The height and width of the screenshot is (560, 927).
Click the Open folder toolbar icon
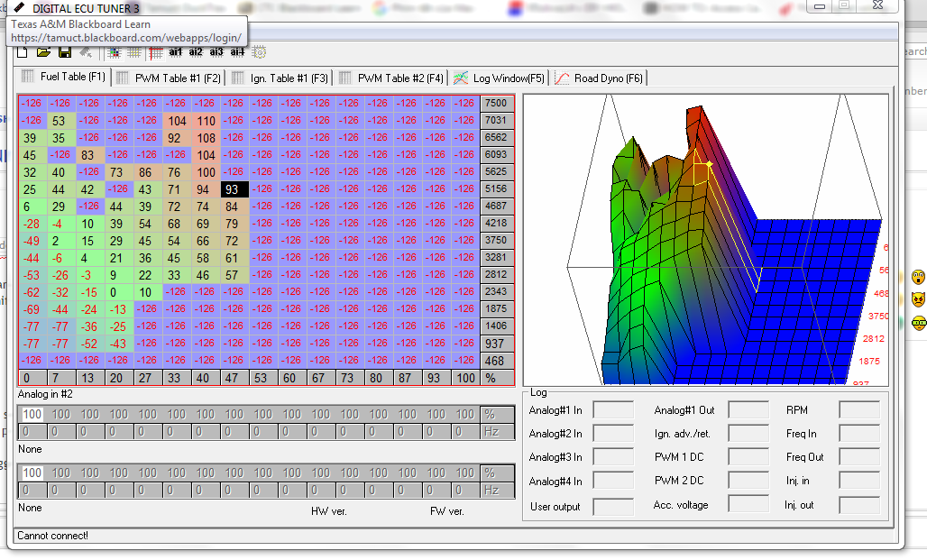(x=43, y=52)
